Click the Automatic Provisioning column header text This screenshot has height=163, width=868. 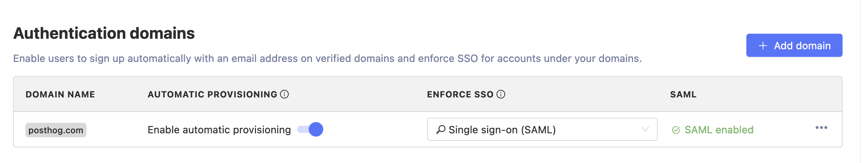(212, 95)
